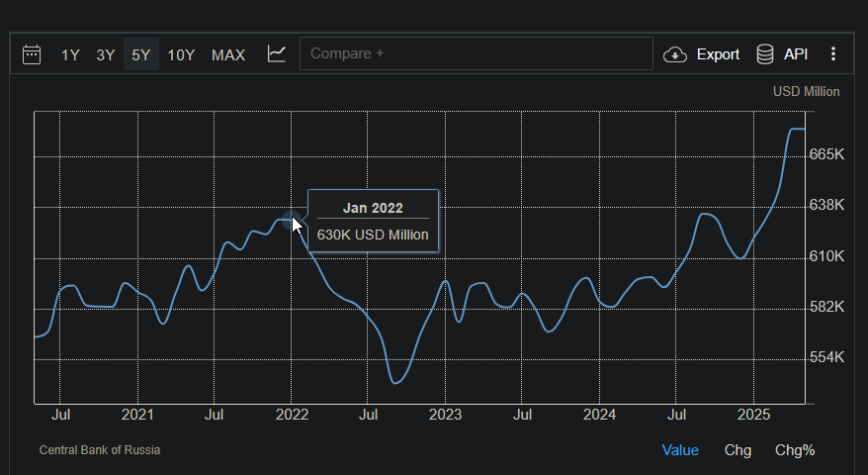This screenshot has height=475, width=868.
Task: Toggle chart to Chg view
Action: (738, 450)
